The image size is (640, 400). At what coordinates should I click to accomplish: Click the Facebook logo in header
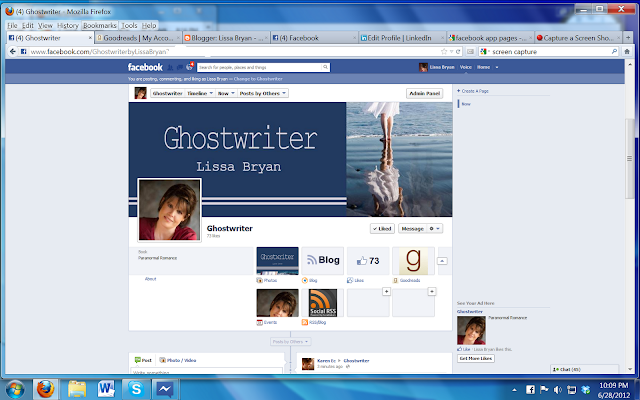(145, 67)
